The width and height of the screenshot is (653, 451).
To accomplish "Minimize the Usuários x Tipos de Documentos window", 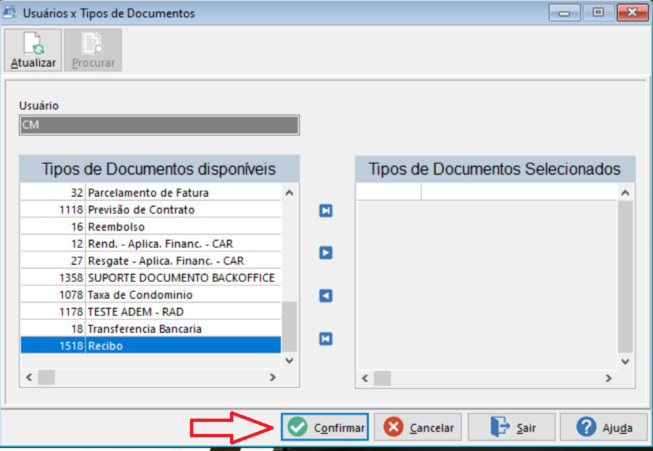I will pyautogui.click(x=564, y=13).
